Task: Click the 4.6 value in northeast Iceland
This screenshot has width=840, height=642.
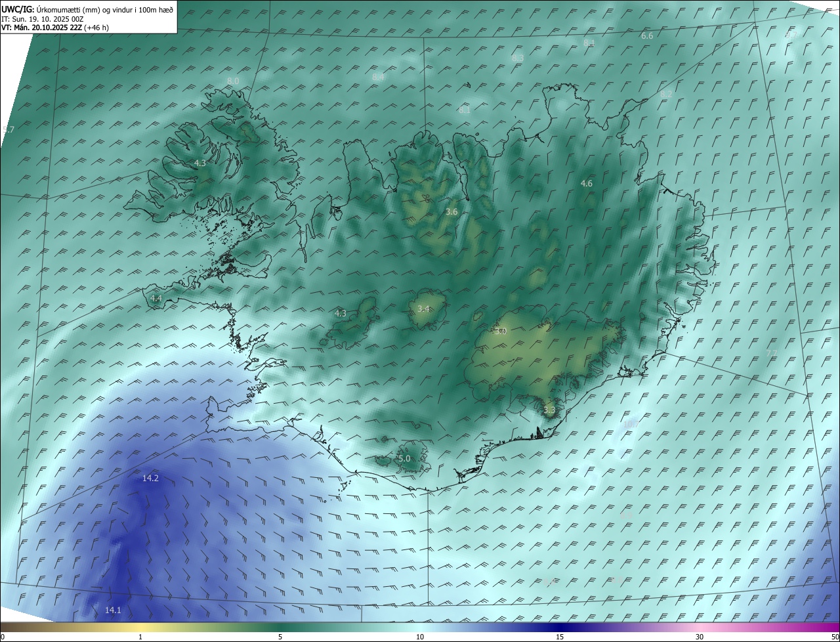Action: (x=587, y=184)
